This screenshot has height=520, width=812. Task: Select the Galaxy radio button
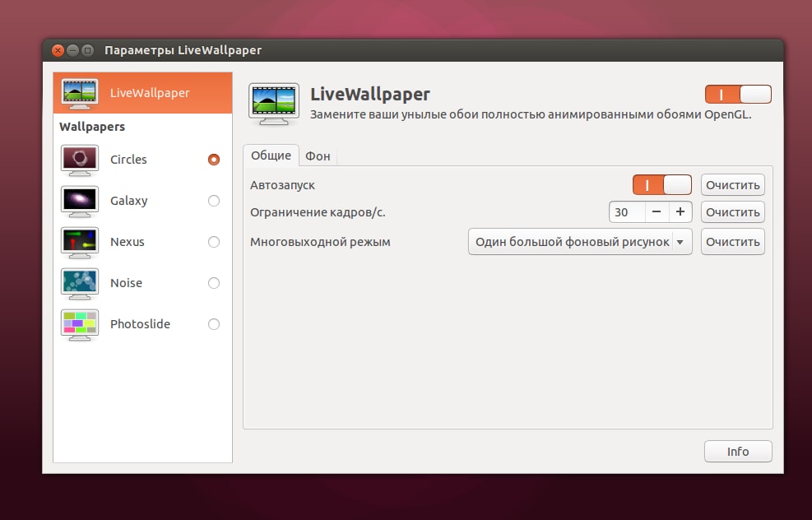pos(213,201)
